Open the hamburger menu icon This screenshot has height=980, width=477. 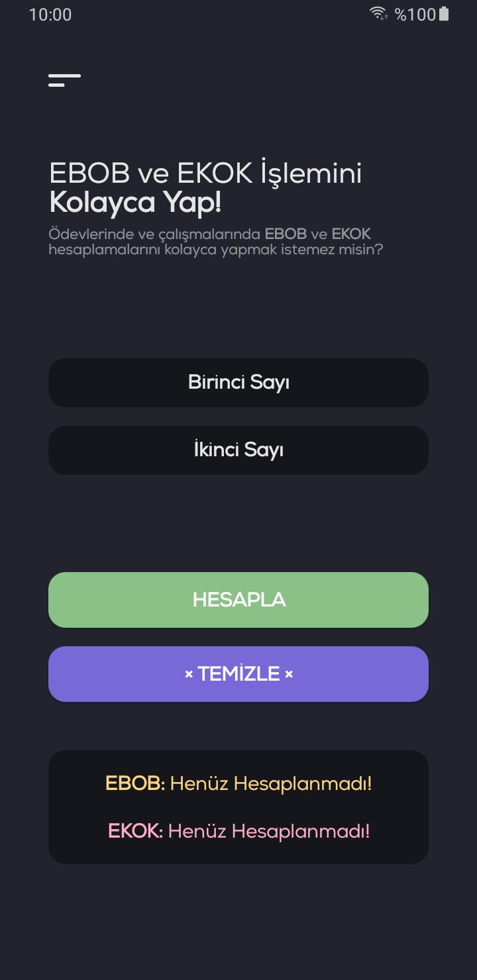pos(64,80)
